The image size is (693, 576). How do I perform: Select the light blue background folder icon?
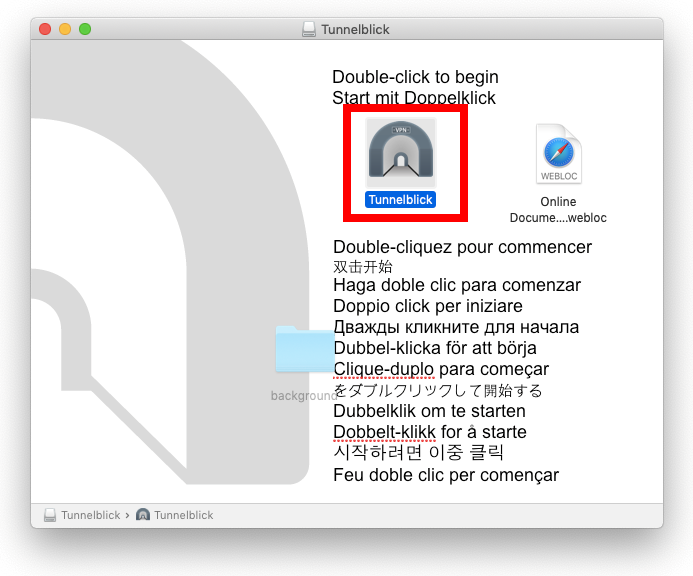[305, 349]
